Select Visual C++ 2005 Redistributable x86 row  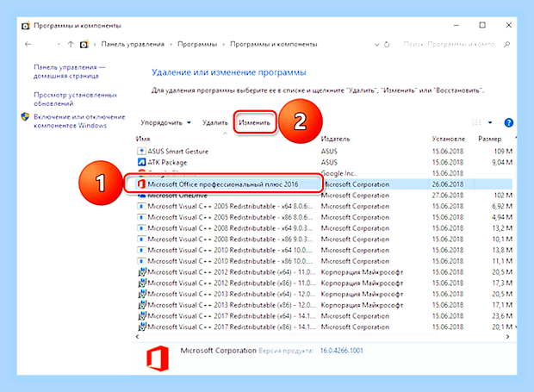pos(324,217)
